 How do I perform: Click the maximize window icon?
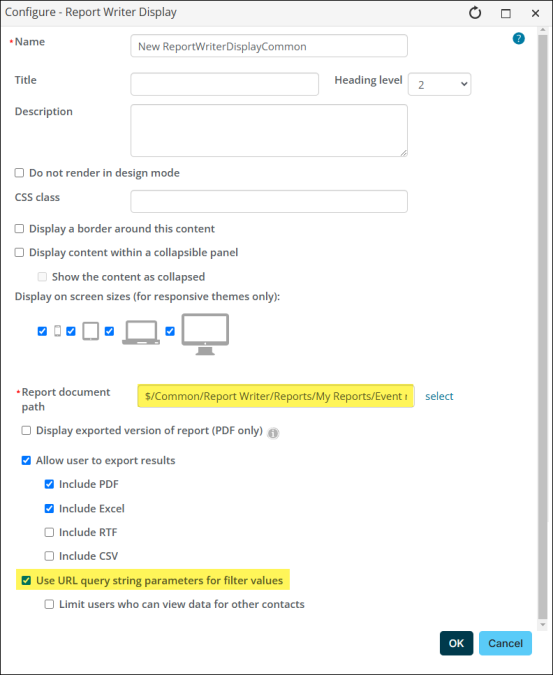506,13
